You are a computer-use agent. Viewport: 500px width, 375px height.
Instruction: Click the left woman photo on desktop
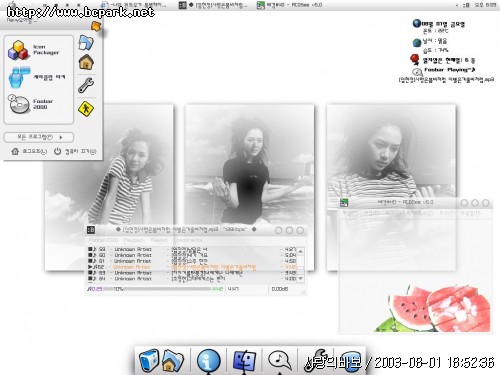pyautogui.click(x=109, y=187)
